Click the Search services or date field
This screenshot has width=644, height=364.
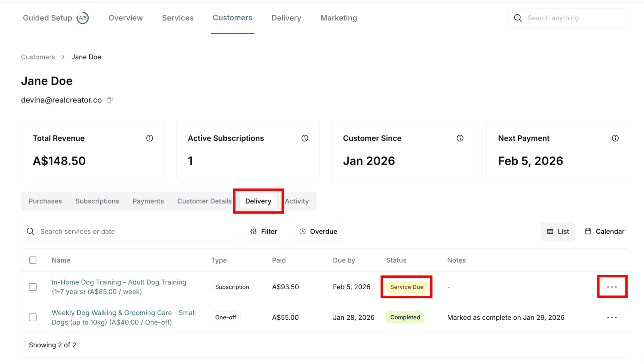pyautogui.click(x=132, y=231)
